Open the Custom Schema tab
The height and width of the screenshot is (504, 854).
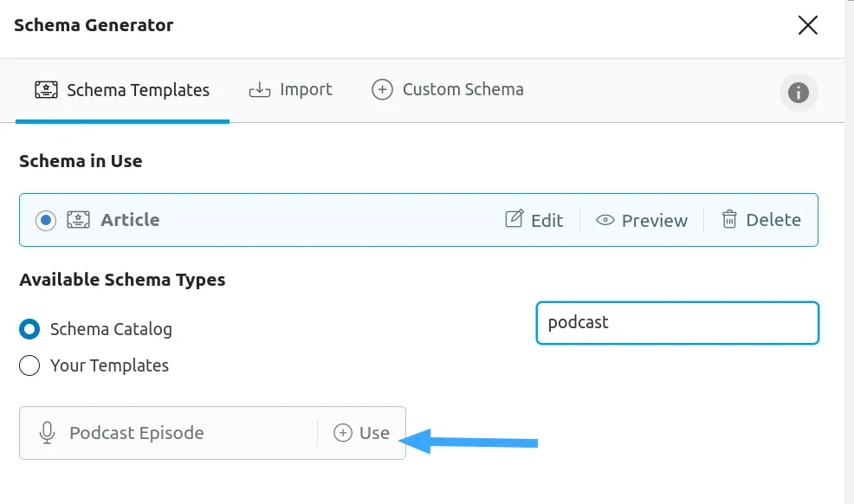(448, 90)
